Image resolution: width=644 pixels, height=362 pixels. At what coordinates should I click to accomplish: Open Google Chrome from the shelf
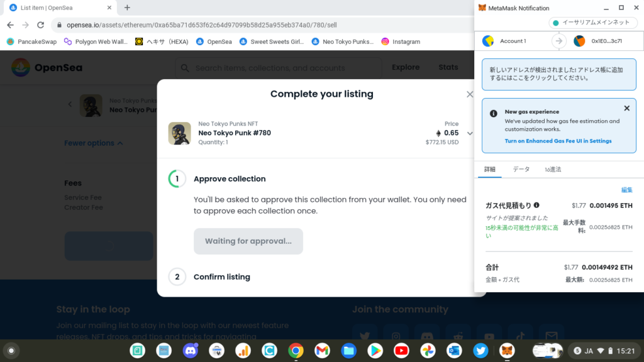point(296,351)
